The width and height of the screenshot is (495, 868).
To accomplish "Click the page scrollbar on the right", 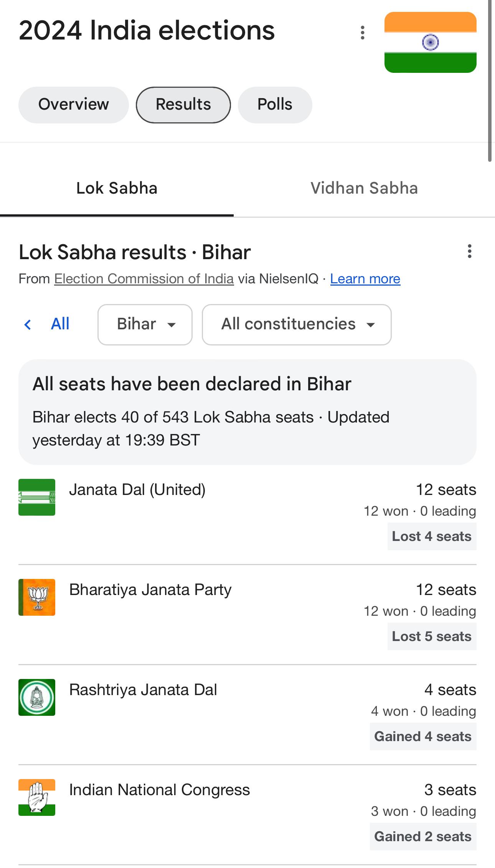I will tap(490, 81).
